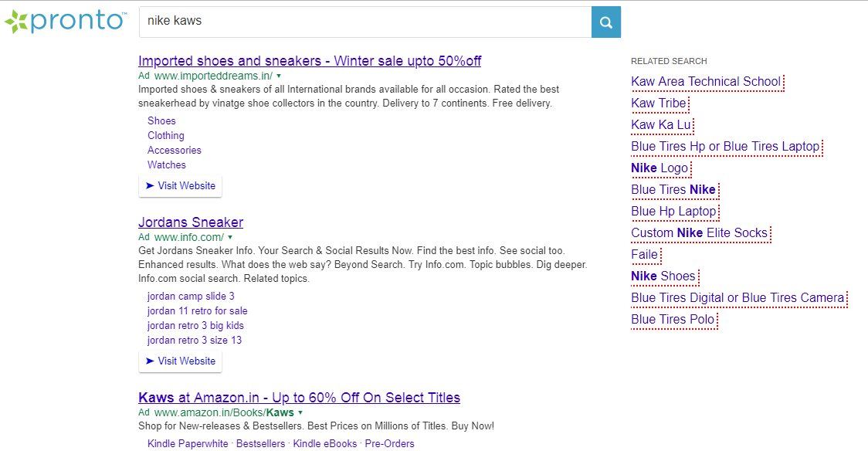This screenshot has height=451, width=868.
Task: Click related search 'Custom Nike Elite Socks'
Action: [x=699, y=232]
